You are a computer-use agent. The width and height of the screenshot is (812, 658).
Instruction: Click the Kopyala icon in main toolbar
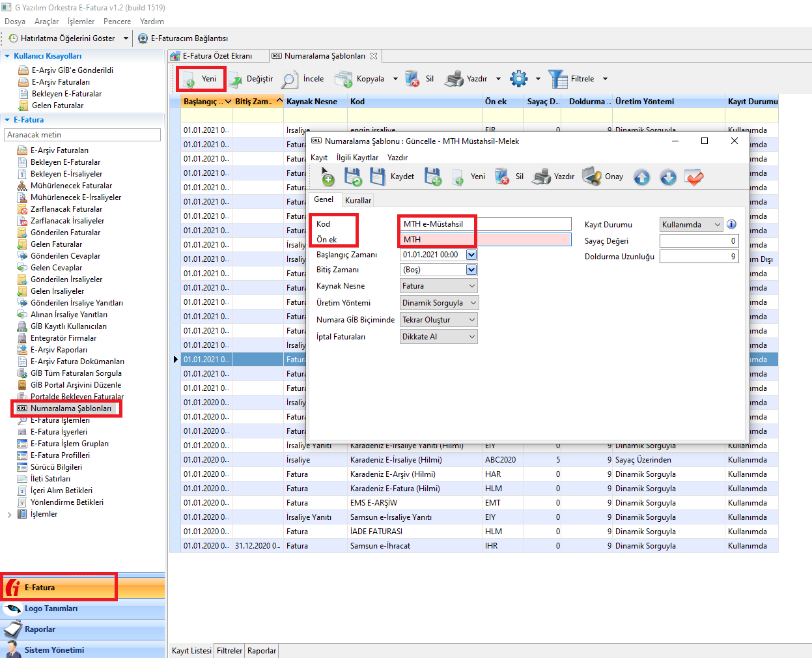(343, 79)
